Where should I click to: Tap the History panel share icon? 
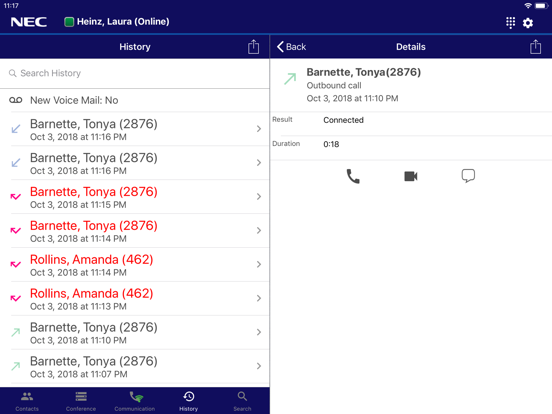(253, 47)
